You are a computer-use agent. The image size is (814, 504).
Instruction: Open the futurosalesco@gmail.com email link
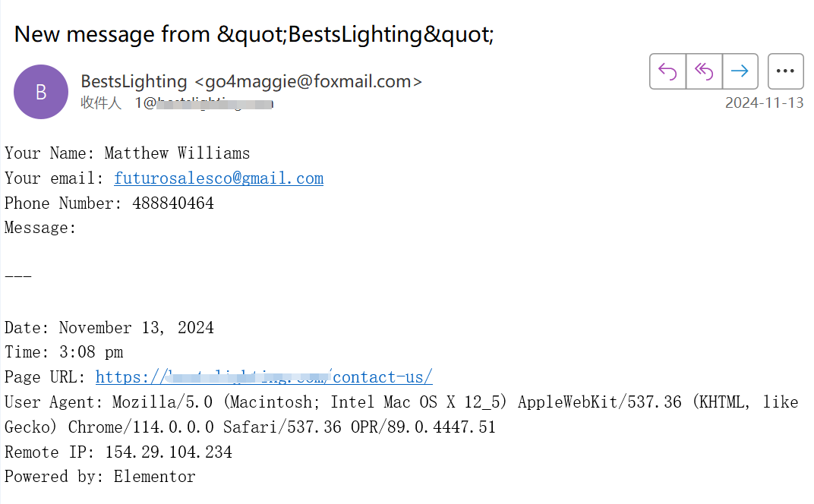[x=219, y=178]
